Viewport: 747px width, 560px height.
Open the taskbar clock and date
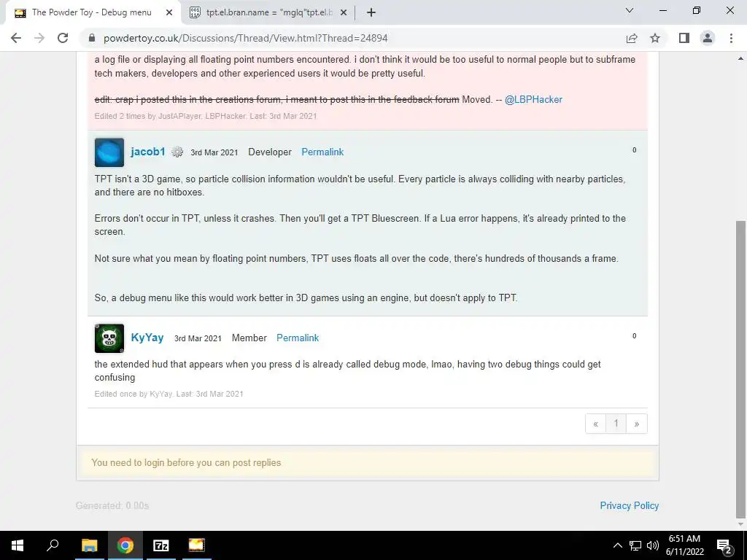(684, 545)
